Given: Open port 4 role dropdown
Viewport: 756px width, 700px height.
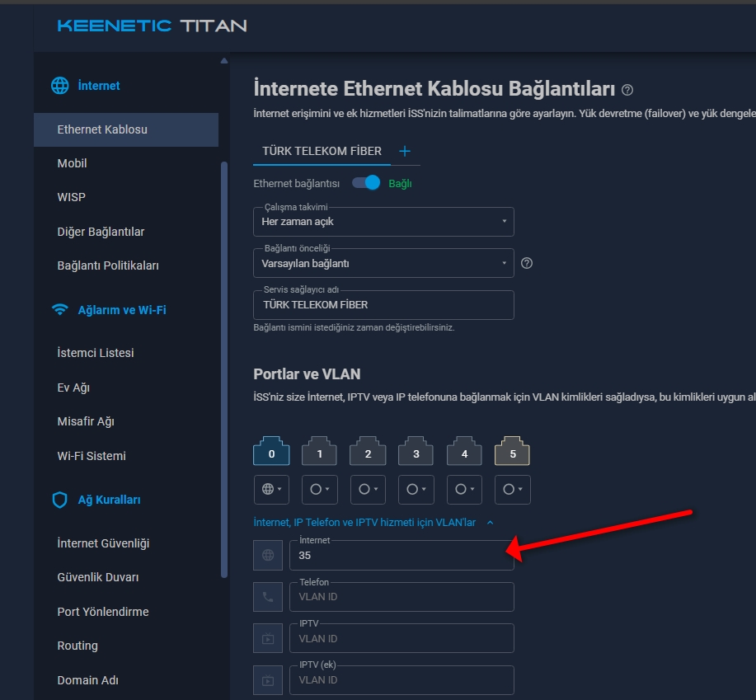Looking at the screenshot, I should coord(464,490).
